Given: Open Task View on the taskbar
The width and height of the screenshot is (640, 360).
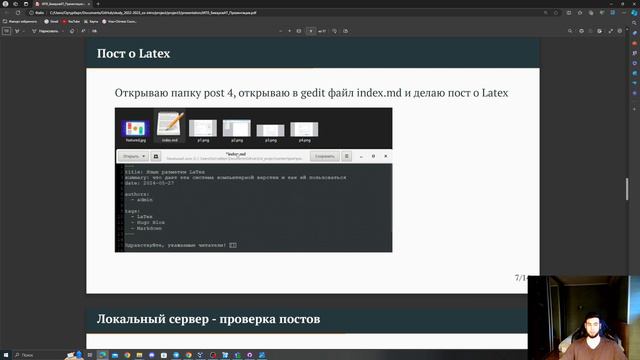Looking at the screenshot, I should click(90, 355).
